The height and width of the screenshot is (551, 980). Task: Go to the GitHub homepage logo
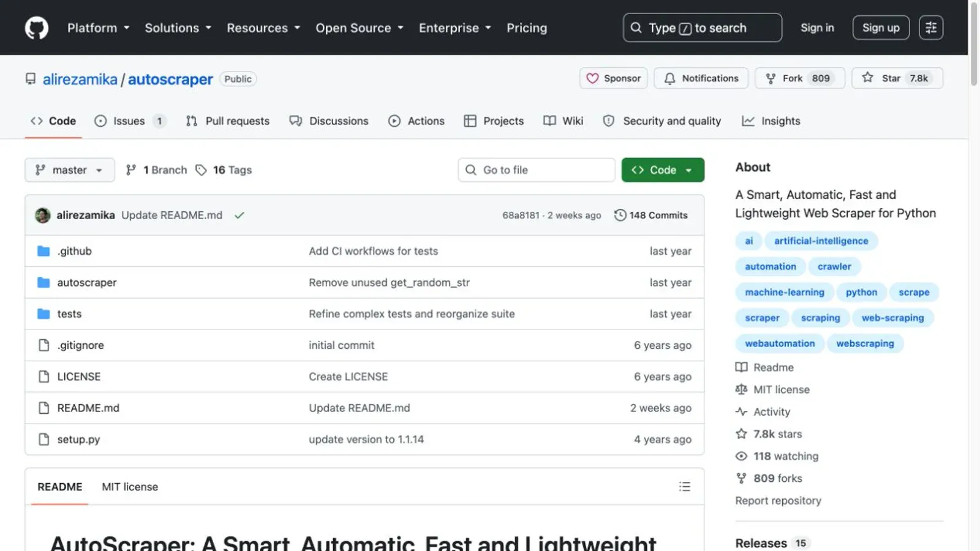(37, 28)
